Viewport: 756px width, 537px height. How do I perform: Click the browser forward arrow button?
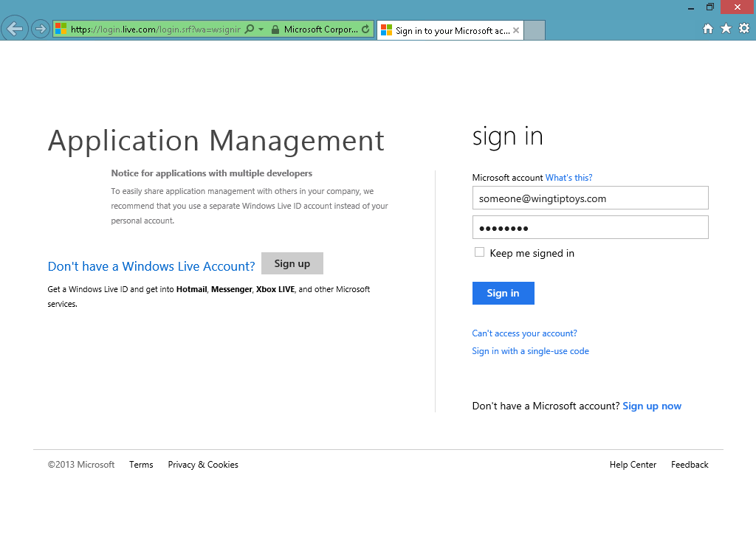tap(41, 29)
